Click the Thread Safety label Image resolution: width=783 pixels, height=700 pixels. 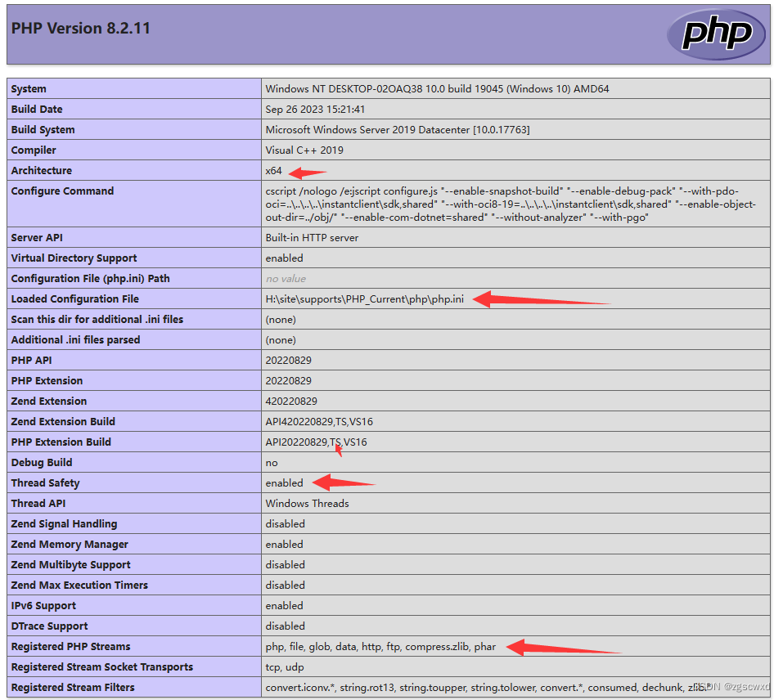pos(46,483)
